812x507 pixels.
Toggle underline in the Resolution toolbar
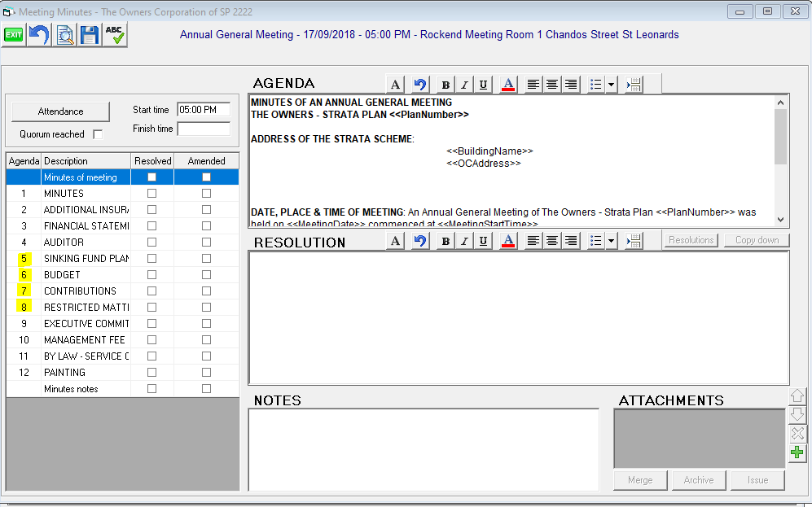[x=483, y=241]
